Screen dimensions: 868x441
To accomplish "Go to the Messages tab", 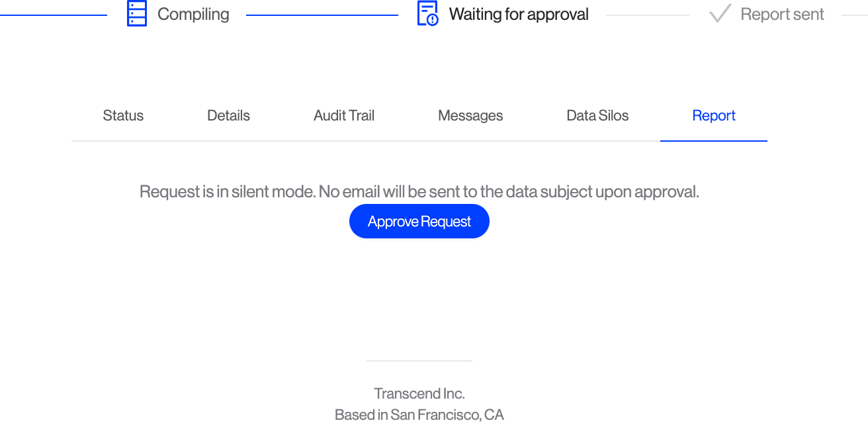I will tap(470, 116).
